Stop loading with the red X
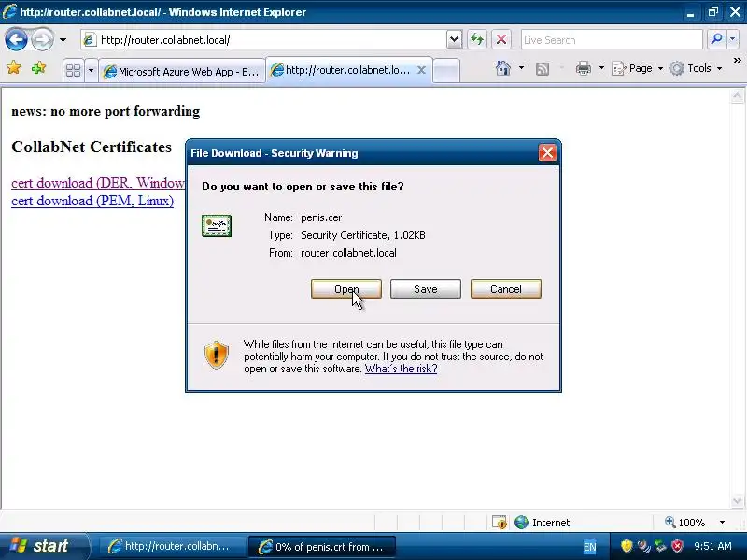Viewport: 747px width, 560px height. coord(501,39)
